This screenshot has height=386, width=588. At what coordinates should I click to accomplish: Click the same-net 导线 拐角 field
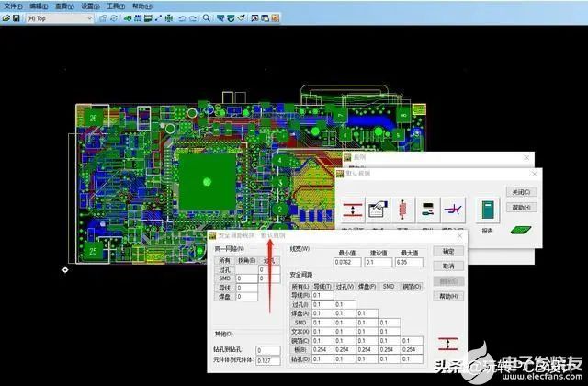point(246,288)
